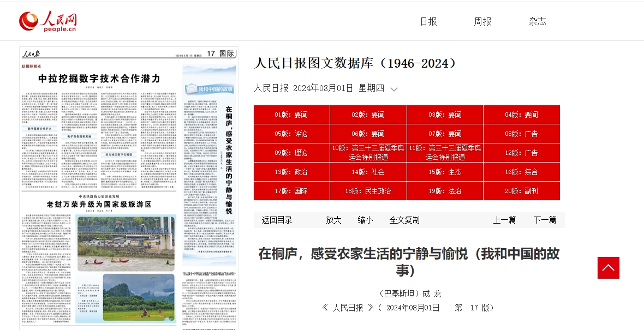644x330 pixels.
Task: Select page 15版: 生态
Action: pos(445,172)
